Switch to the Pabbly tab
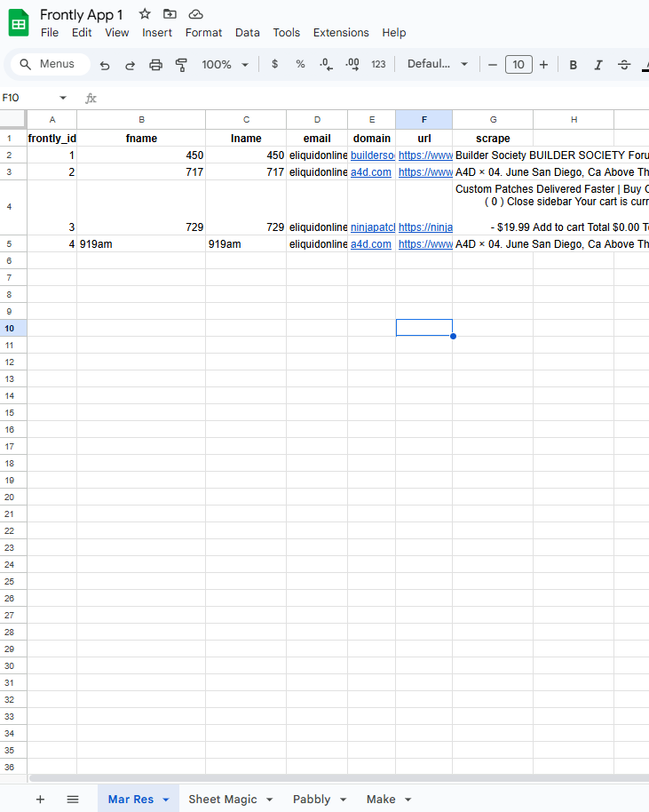Image resolution: width=649 pixels, height=812 pixels. [312, 799]
